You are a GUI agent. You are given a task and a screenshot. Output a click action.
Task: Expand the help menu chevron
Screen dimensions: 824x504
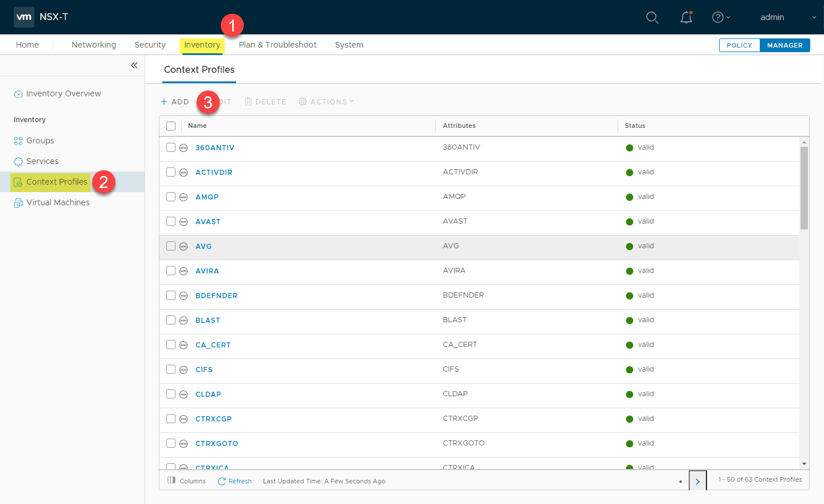[728, 17]
